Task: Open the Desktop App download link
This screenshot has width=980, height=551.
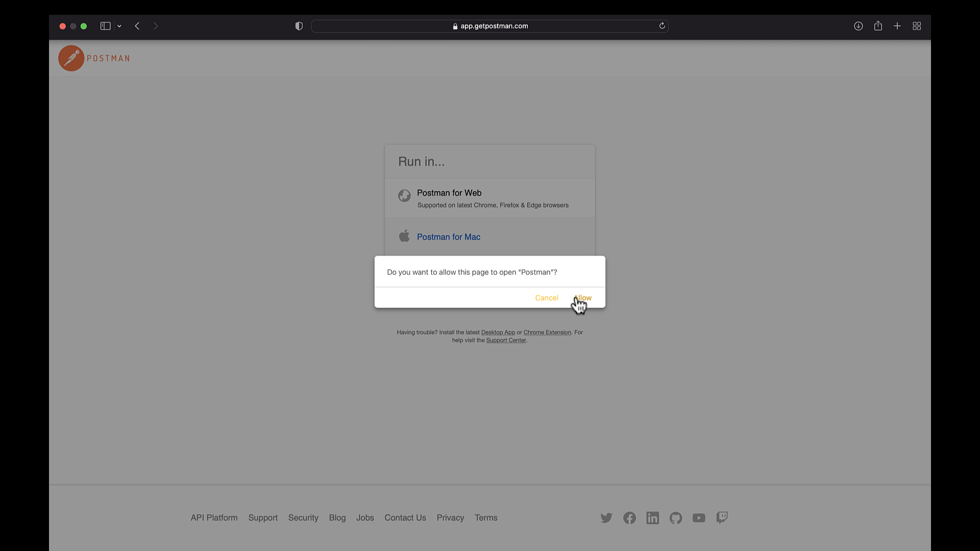Action: coord(498,332)
